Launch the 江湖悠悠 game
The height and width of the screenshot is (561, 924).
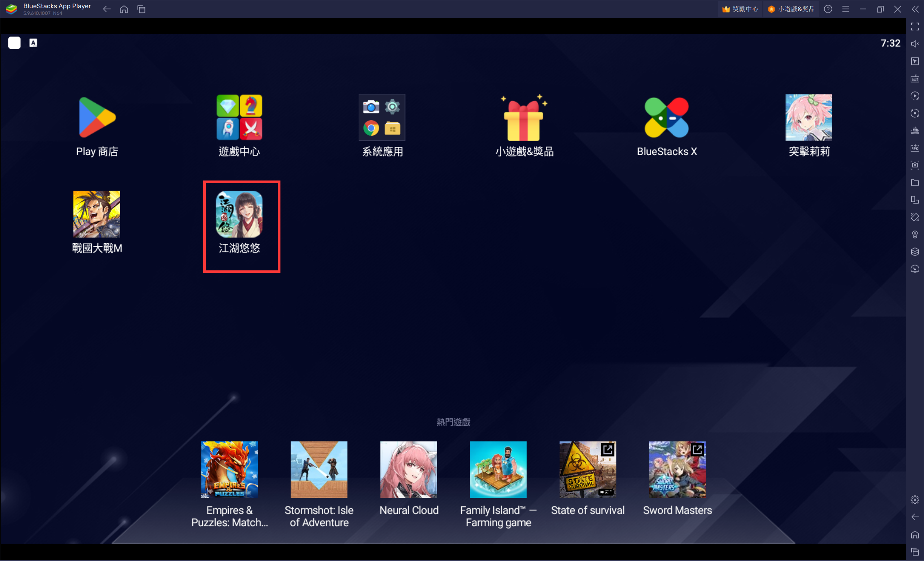[239, 214]
